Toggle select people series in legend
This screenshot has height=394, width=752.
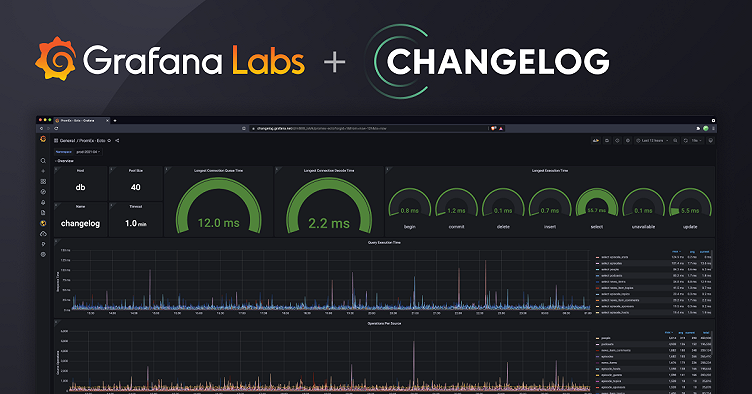point(611,269)
